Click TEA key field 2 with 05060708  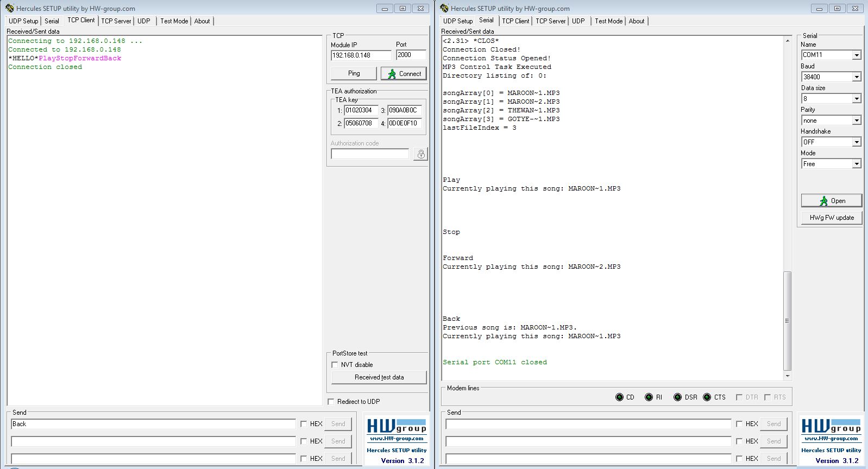click(x=361, y=123)
